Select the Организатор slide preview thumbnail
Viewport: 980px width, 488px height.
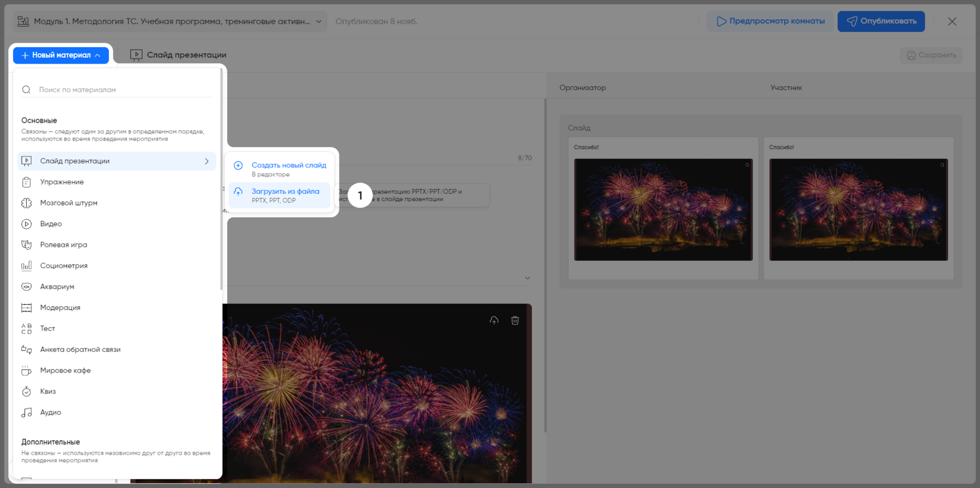[x=663, y=210]
